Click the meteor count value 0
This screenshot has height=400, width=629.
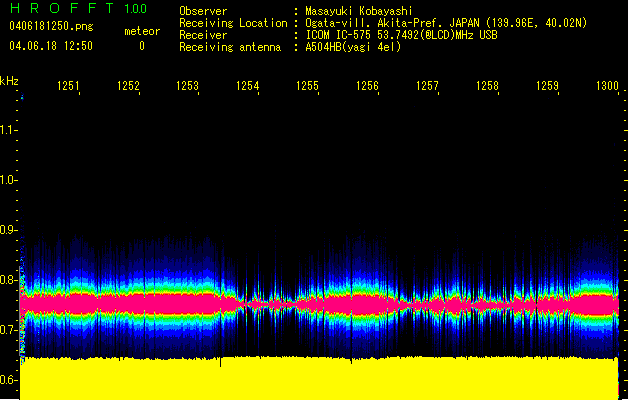coord(141,46)
